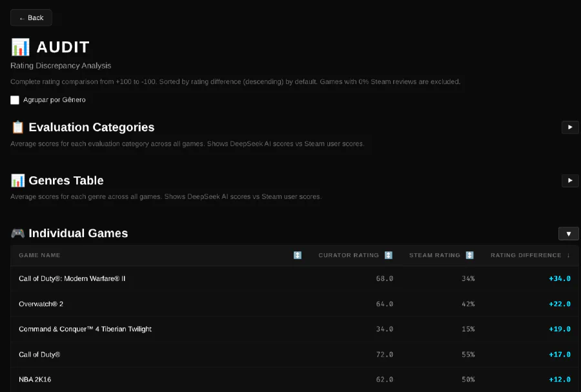Screen dimensions: 581x392
Task: Click the Back button
Action: pos(31,17)
